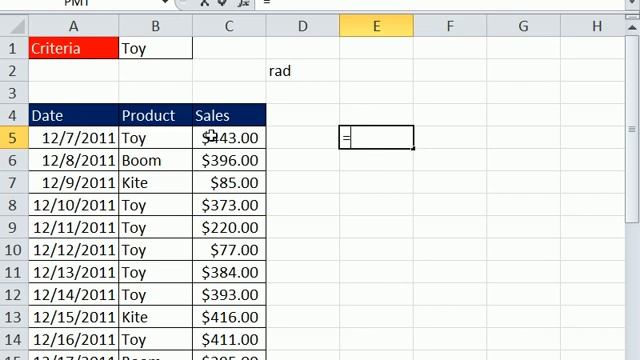Click date cell 12/16/2011
Screen dimensions: 640x360
click(73, 340)
